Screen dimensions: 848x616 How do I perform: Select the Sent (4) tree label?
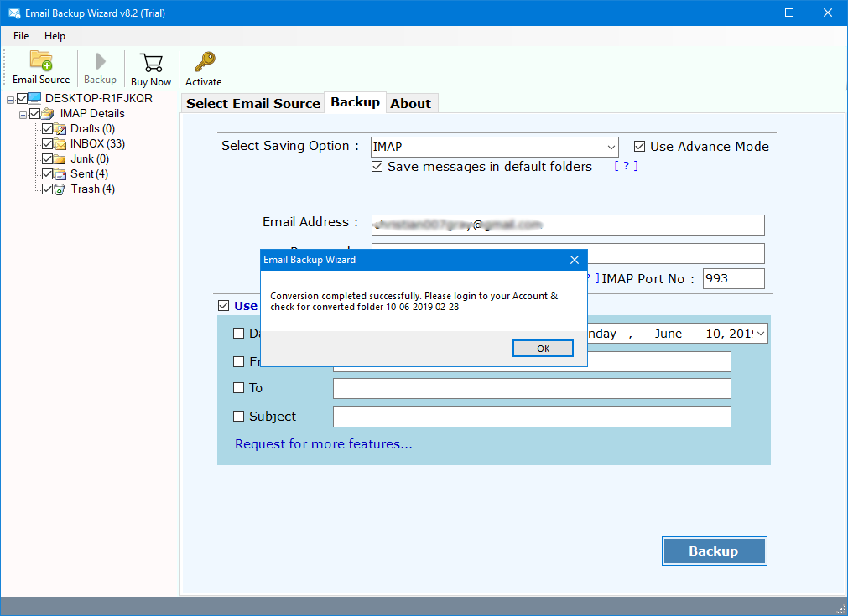[89, 174]
